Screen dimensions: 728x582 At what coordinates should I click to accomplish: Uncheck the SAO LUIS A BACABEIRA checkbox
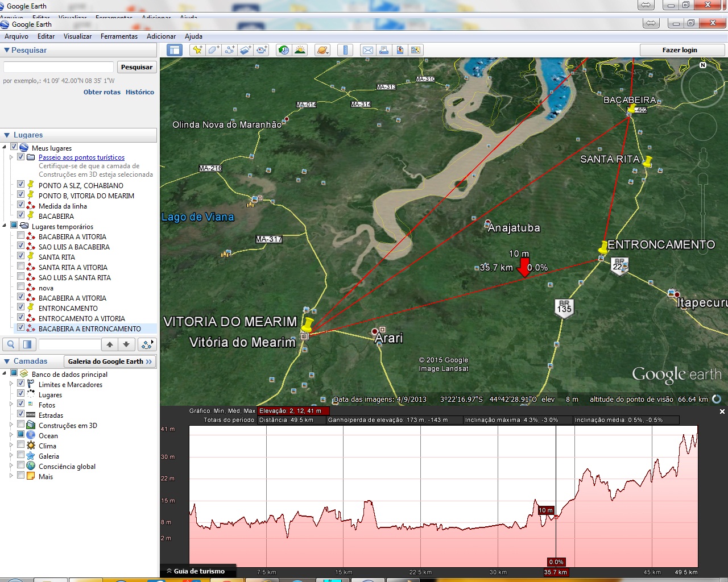[21, 246]
